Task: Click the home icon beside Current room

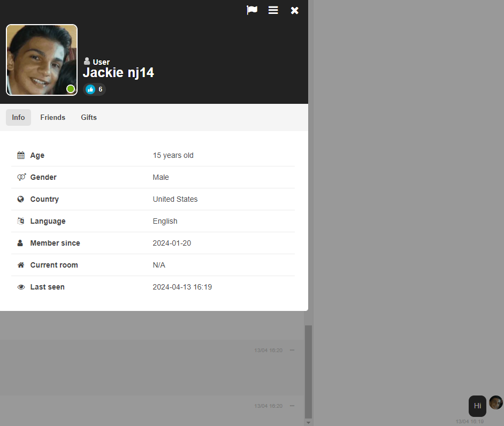Action: 21,265
